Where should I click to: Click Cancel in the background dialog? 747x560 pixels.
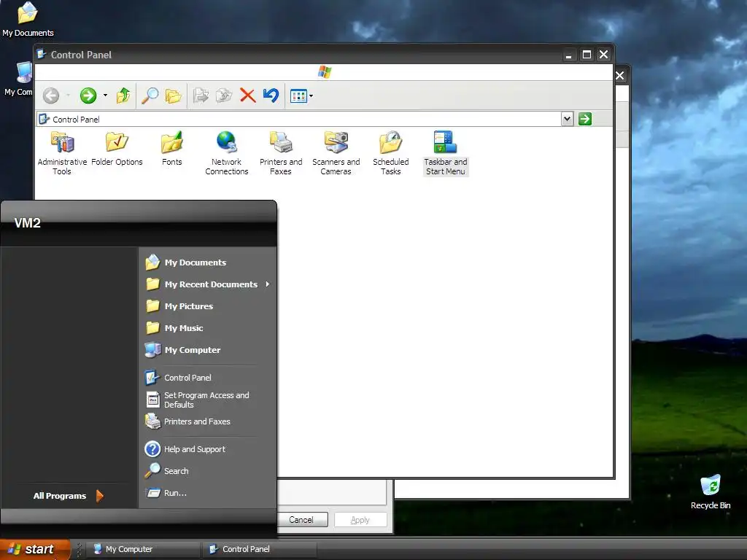point(301,519)
